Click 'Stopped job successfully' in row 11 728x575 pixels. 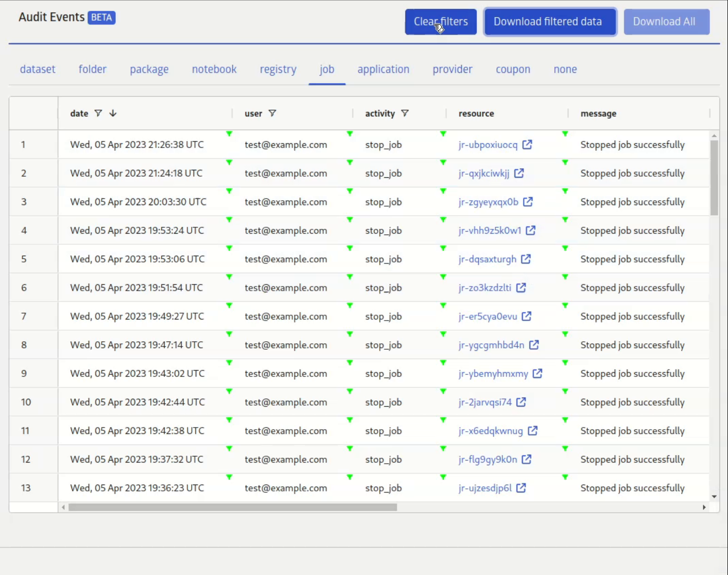click(633, 431)
